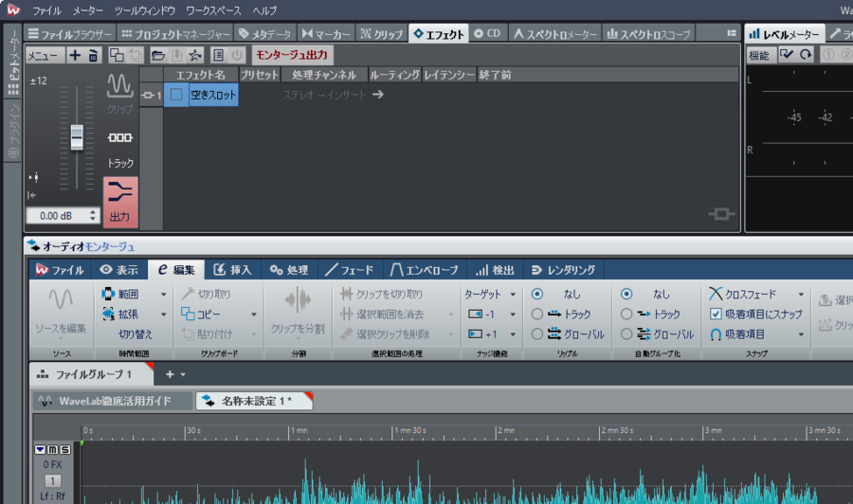Add a new file group with plus button

coord(170,374)
